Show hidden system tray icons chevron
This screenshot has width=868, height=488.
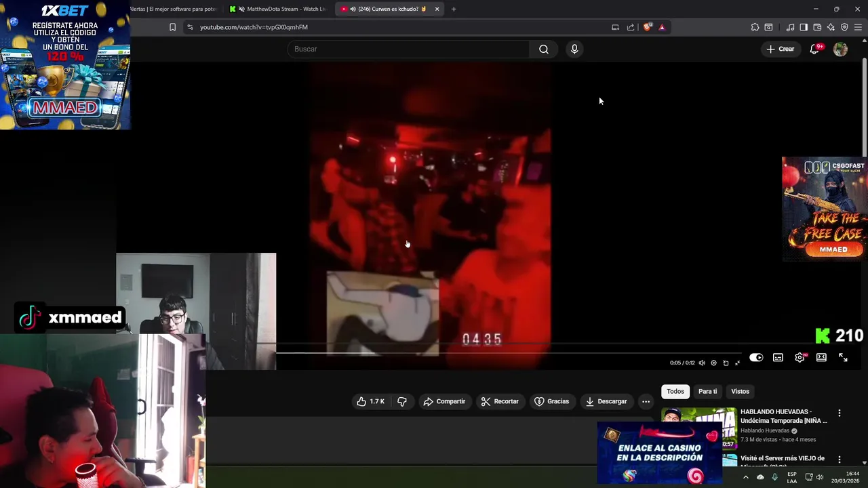746,477
